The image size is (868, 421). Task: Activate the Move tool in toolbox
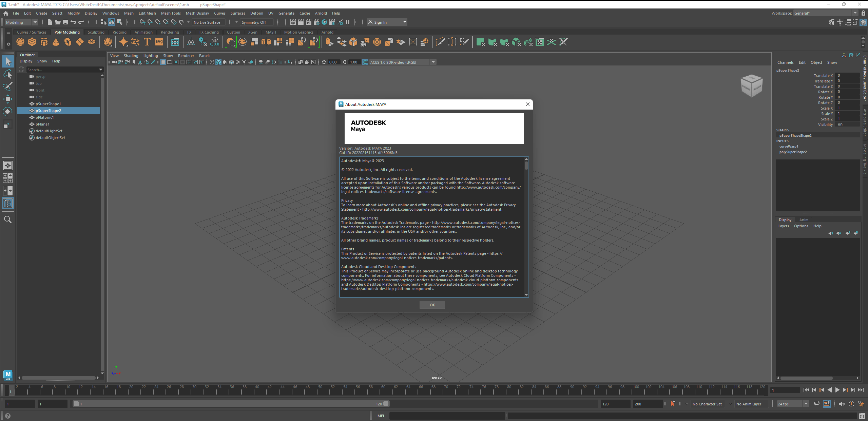(x=7, y=99)
